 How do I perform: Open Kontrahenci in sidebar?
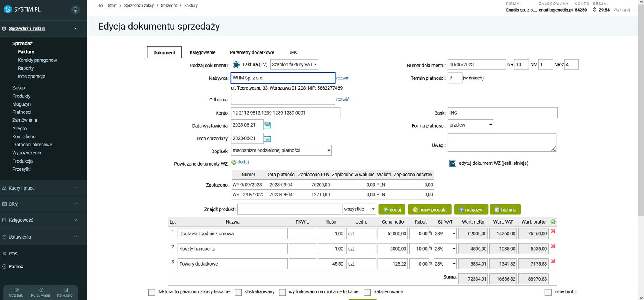[x=24, y=137]
